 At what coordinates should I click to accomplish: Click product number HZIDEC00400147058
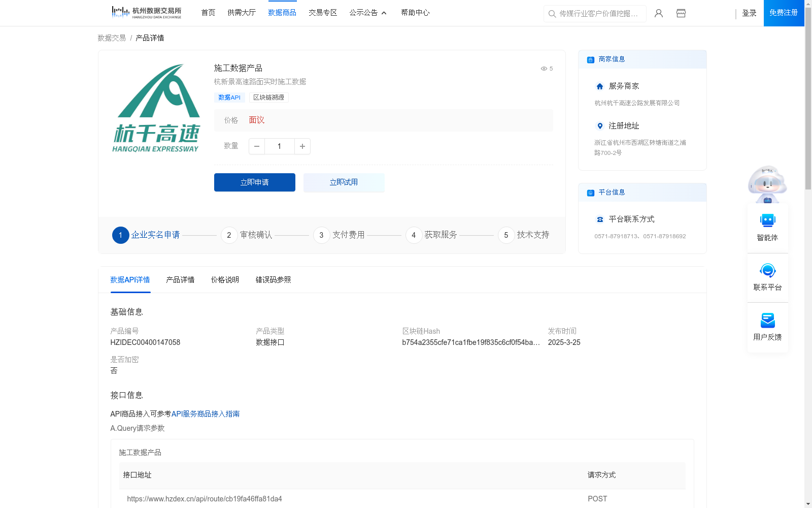[145, 342]
